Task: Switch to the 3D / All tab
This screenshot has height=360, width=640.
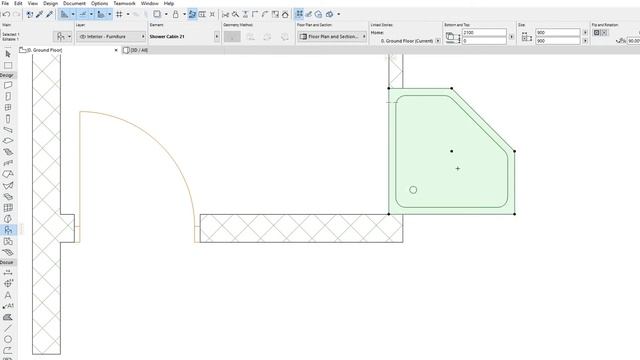Action: 140,50
